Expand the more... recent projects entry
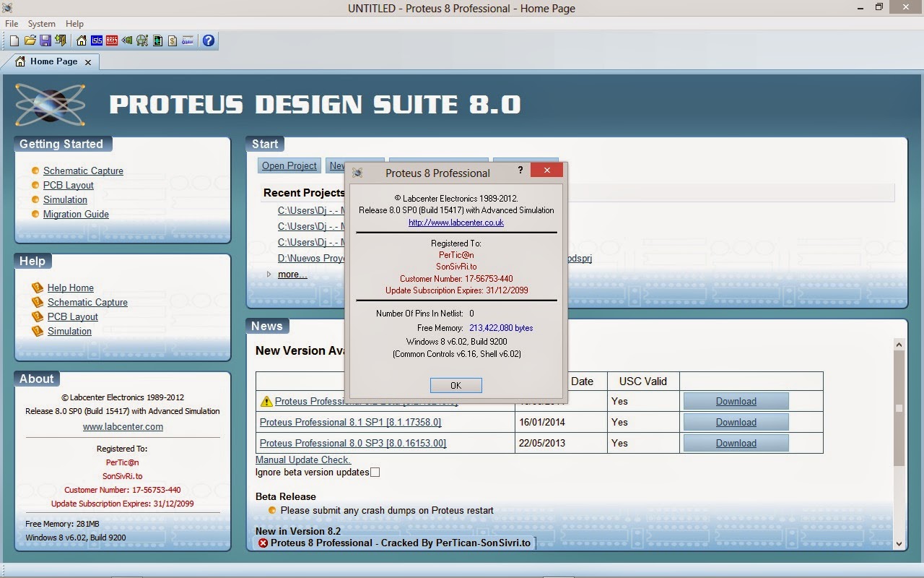 pyautogui.click(x=292, y=274)
